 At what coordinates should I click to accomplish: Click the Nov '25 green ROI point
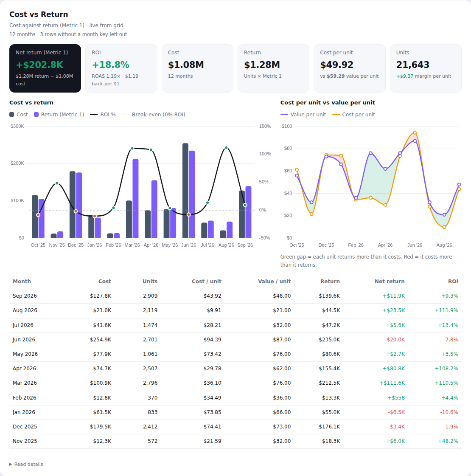pos(57,183)
